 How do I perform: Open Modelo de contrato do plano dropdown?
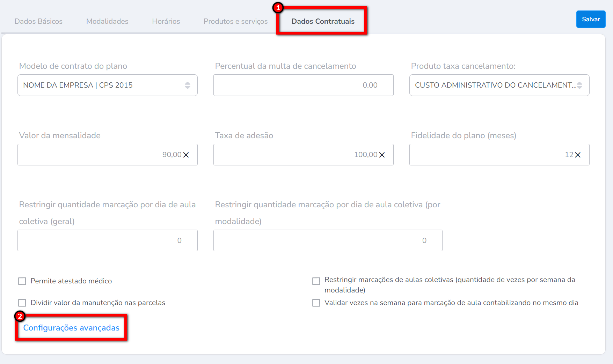point(107,85)
